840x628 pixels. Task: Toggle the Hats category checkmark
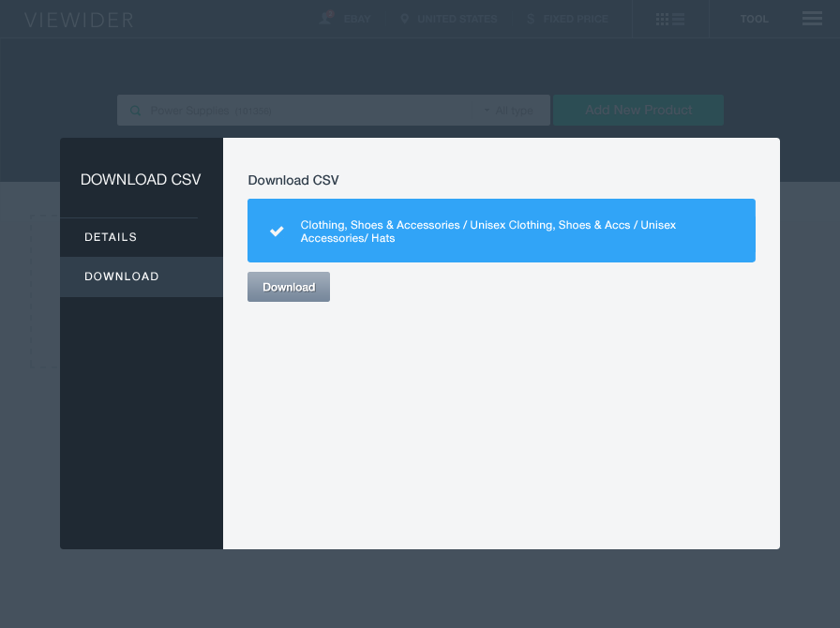pos(277,231)
